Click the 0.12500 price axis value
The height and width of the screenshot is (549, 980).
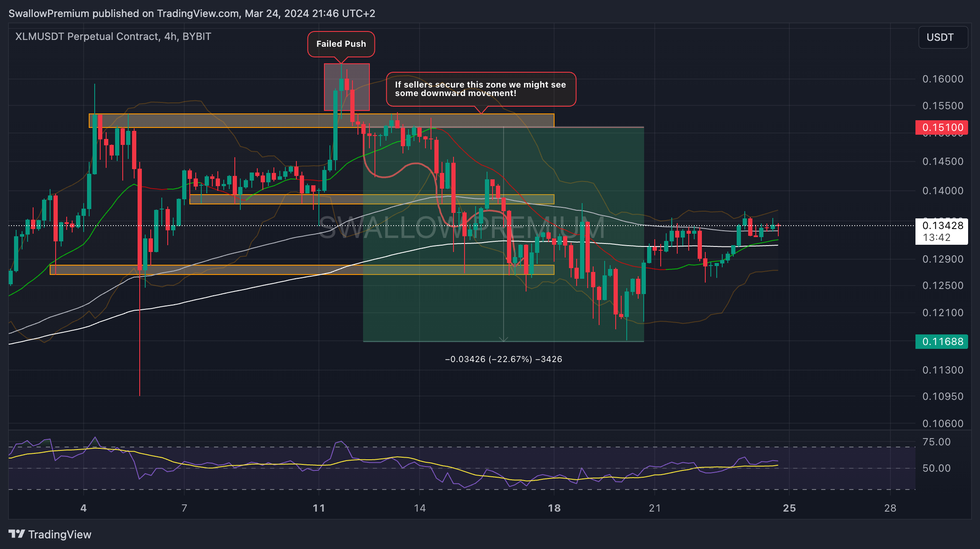click(943, 286)
